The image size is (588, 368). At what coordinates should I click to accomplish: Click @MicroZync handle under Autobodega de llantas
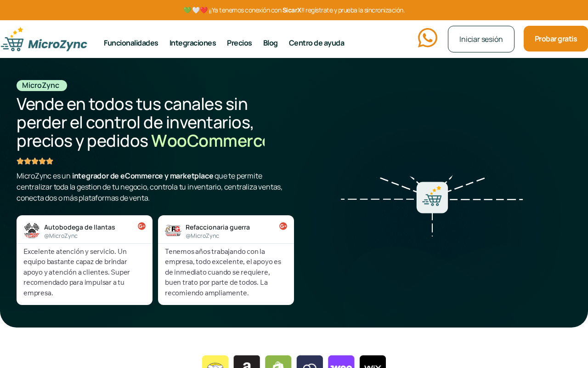click(61, 236)
